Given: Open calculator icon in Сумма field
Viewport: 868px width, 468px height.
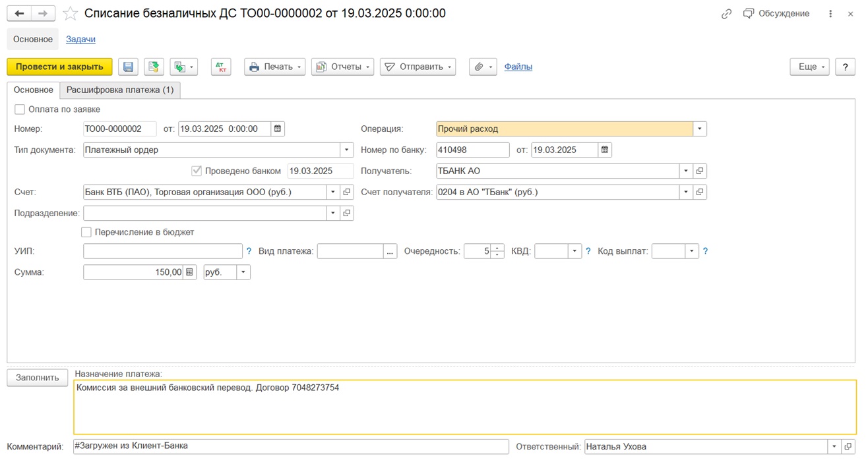Looking at the screenshot, I should click(190, 272).
